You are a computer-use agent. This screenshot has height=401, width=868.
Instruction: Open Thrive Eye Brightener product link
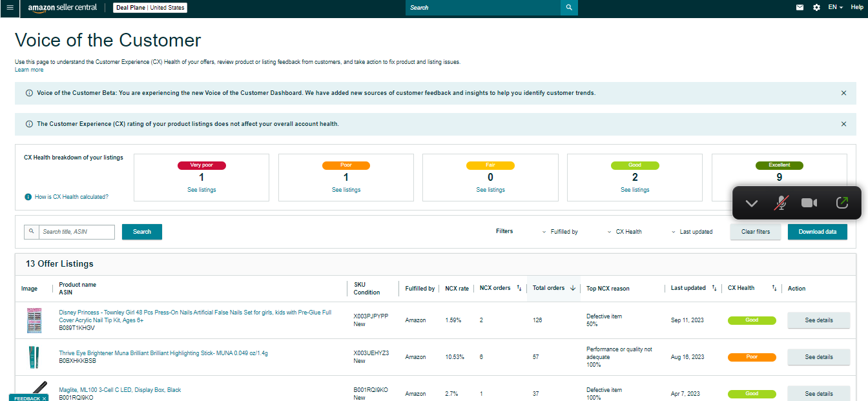click(x=163, y=353)
